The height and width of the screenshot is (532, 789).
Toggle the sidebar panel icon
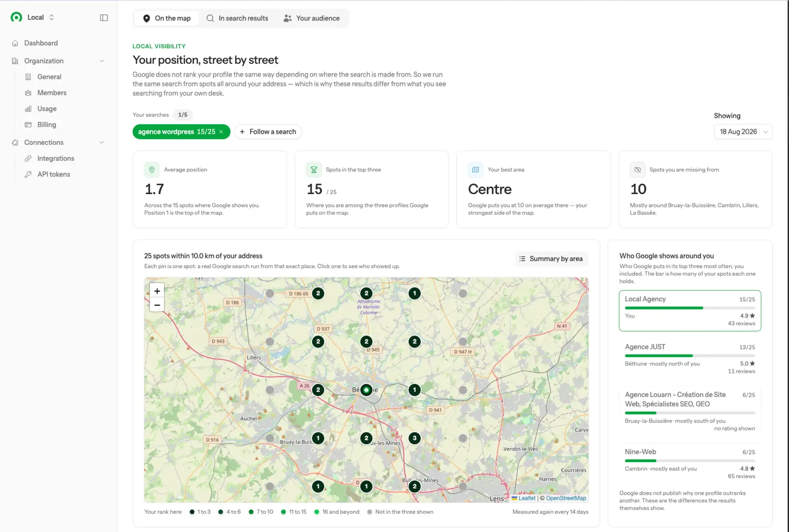coord(104,18)
